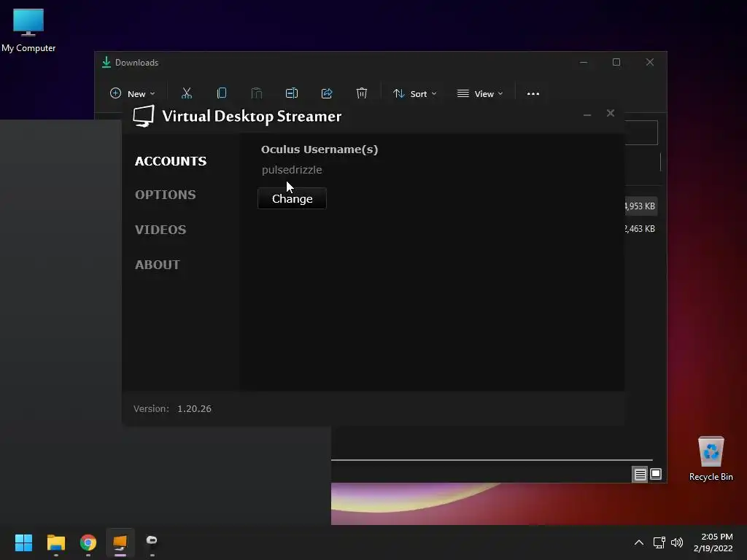The image size is (747, 560).
Task: Open the ACCOUNTS section
Action: pos(171,161)
